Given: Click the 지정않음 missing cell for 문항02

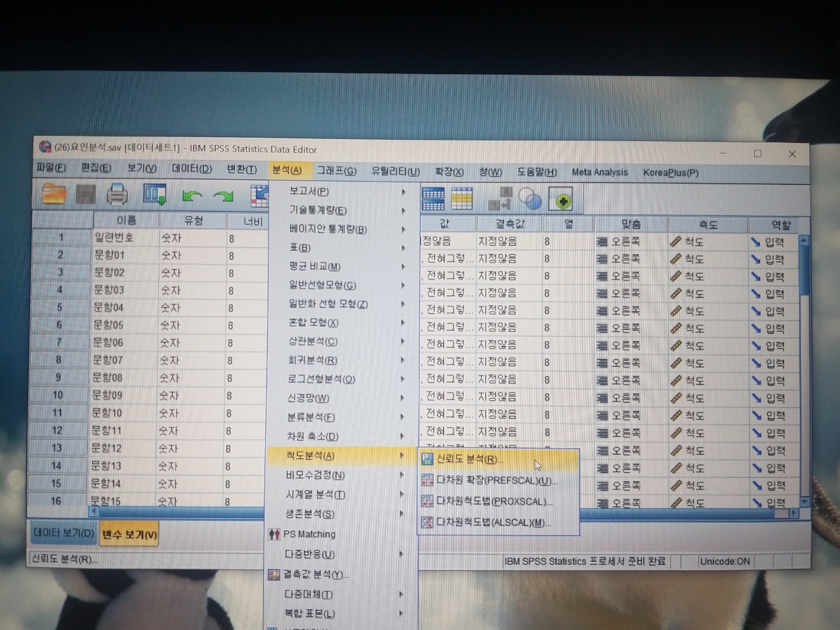Looking at the screenshot, I should [x=509, y=276].
